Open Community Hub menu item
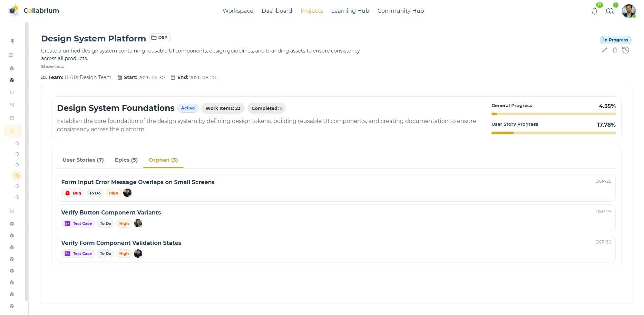The width and height of the screenshot is (644, 315). (x=401, y=11)
